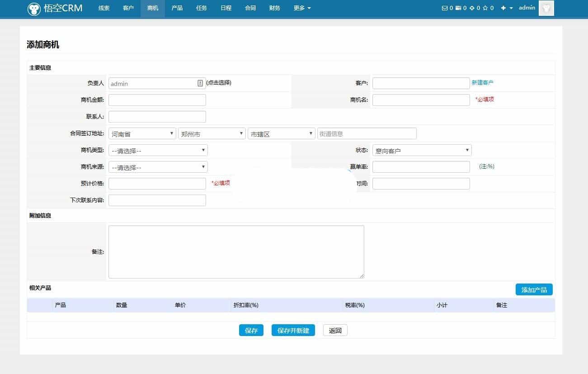
Task: Click the contact picker icon in 负责人 field
Action: point(200,83)
